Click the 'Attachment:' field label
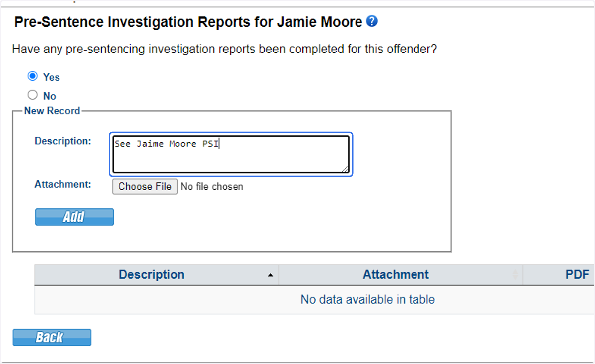 [63, 184]
